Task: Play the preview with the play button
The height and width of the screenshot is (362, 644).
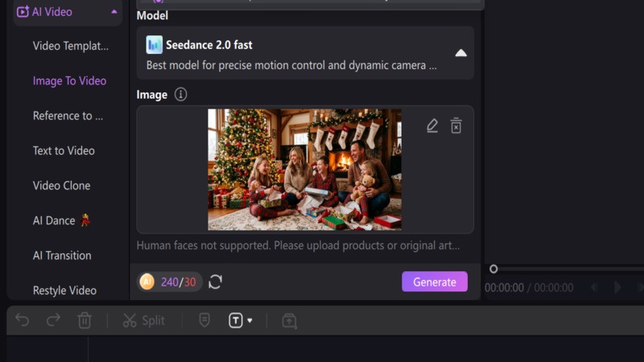Action: (617, 287)
